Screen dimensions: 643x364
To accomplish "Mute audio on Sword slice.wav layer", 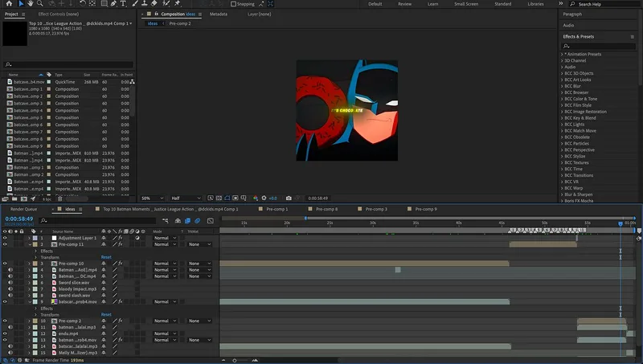I will (10, 282).
